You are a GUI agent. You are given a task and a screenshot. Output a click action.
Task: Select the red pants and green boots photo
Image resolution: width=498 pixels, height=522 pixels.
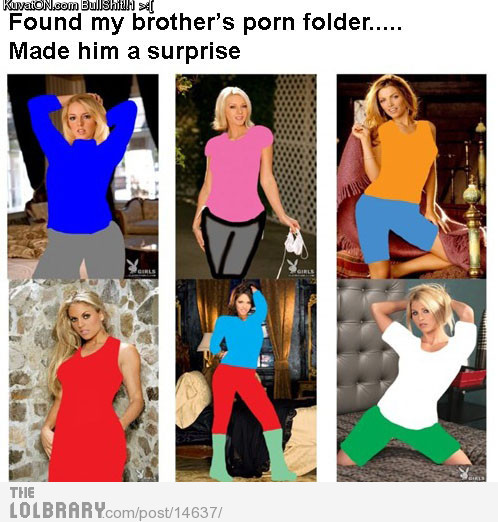246,380
